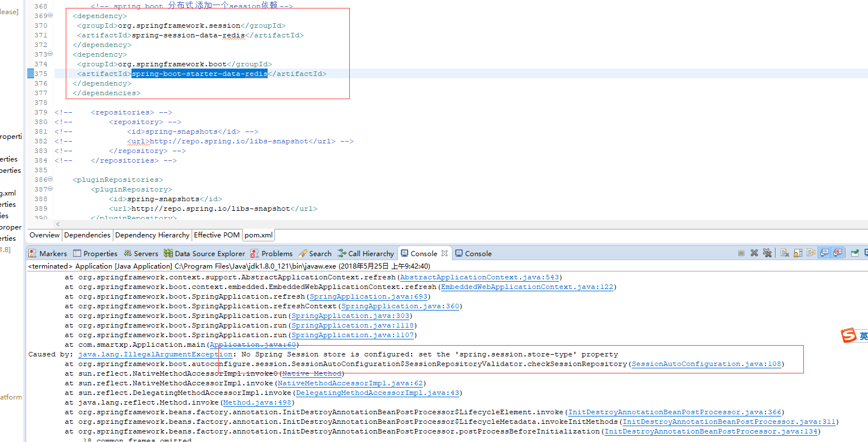Toggle show console on standard out changes
This screenshot has width=868, height=442.
[x=825, y=253]
